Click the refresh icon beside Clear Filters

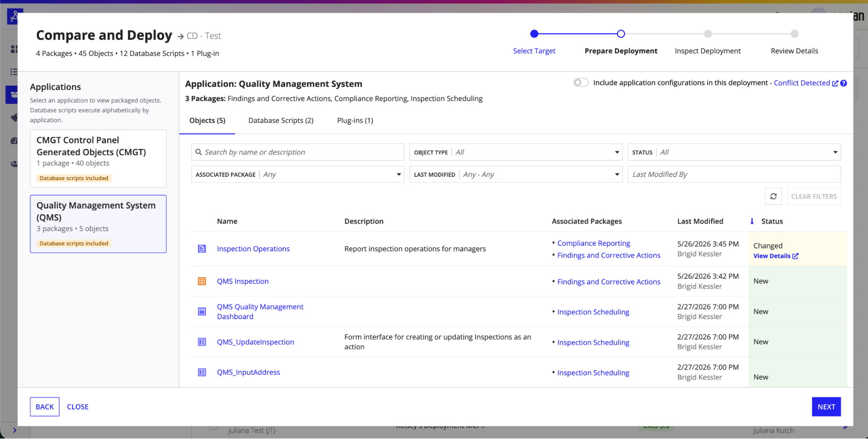[773, 196]
